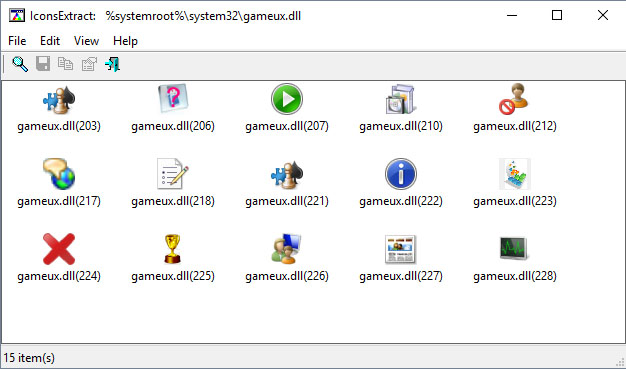The height and width of the screenshot is (369, 626).
Task: Open the Edit menu
Action: click(x=50, y=41)
